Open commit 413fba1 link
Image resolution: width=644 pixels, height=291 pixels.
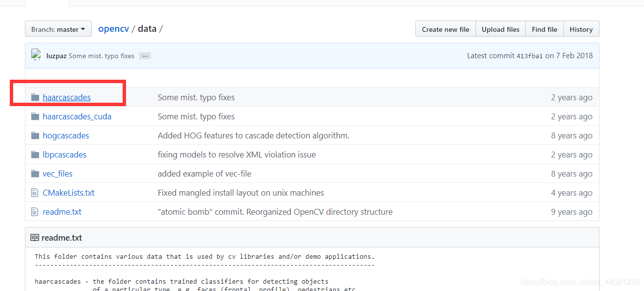click(x=530, y=56)
